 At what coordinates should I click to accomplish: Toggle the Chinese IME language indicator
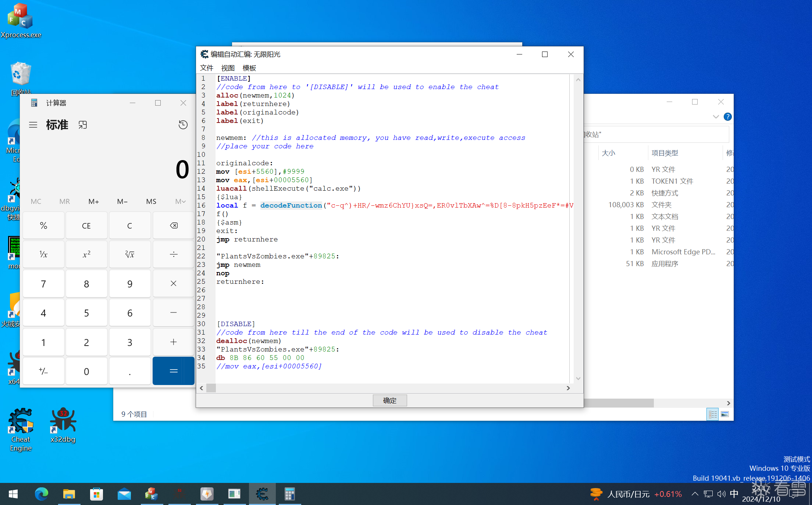click(x=734, y=494)
